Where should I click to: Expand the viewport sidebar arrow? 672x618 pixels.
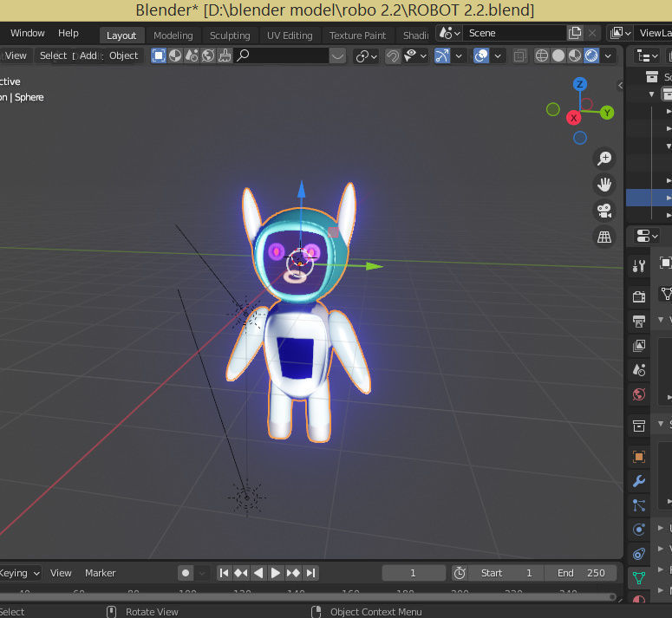(x=620, y=85)
